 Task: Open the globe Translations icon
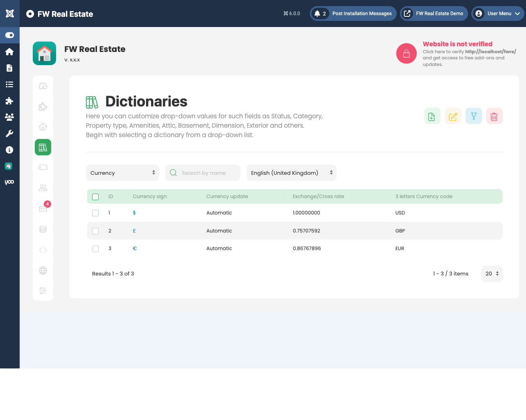click(43, 271)
